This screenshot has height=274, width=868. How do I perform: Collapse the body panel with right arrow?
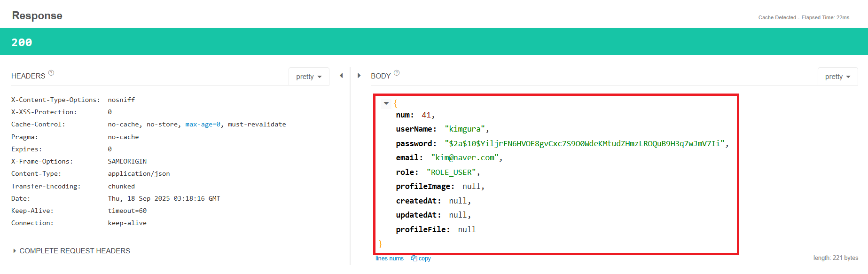359,76
